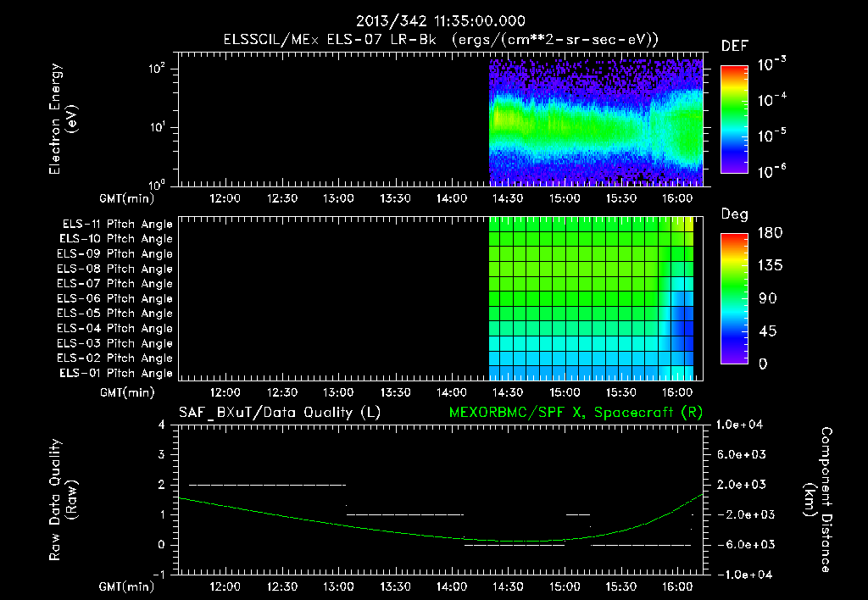
Task: Click the DEF label above the color bar
Action: tap(735, 47)
